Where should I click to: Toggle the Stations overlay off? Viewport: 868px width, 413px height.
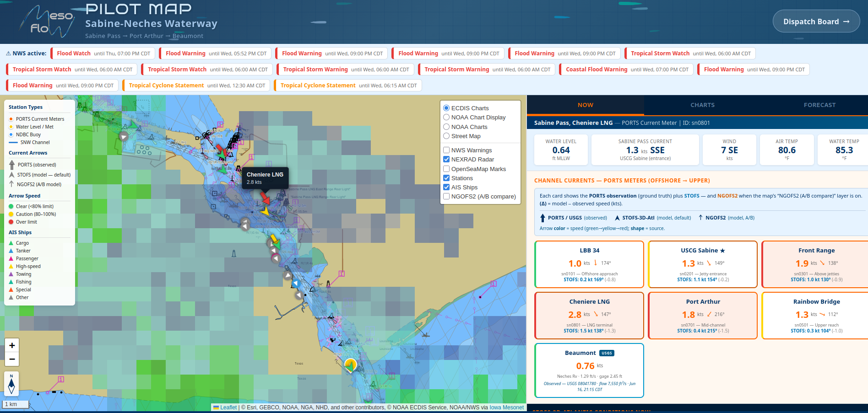(446, 178)
